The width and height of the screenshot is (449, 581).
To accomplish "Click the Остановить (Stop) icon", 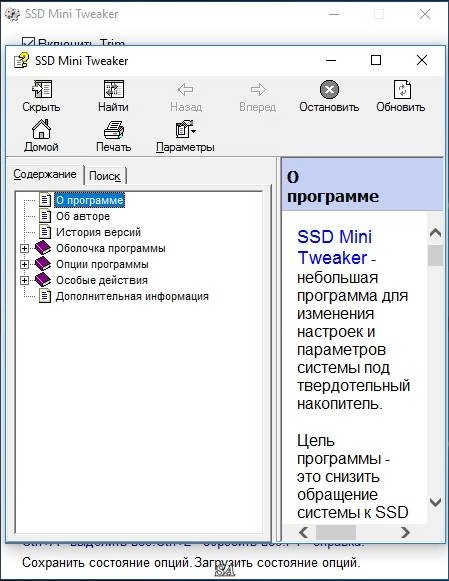I will pos(329,89).
